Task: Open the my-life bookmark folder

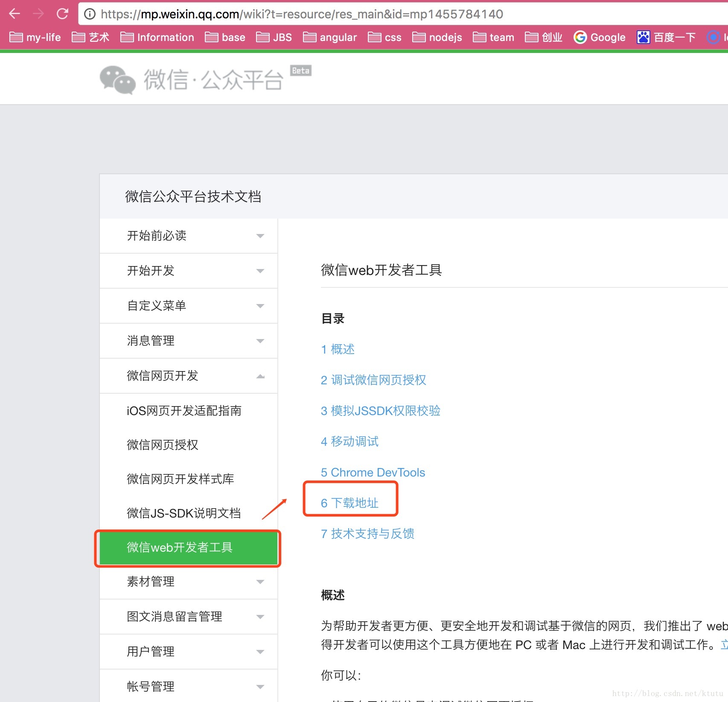Action: (35, 38)
